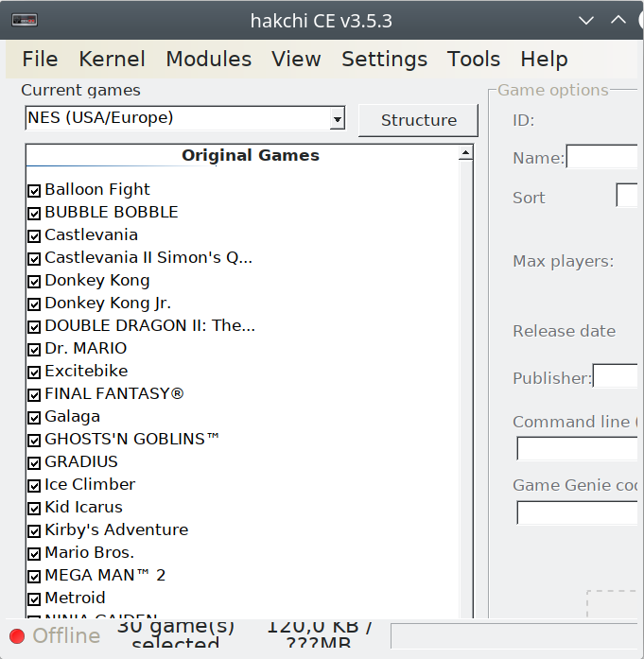This screenshot has width=644, height=659.
Task: Uncheck the Balloon Fight checkbox
Action: [34, 190]
